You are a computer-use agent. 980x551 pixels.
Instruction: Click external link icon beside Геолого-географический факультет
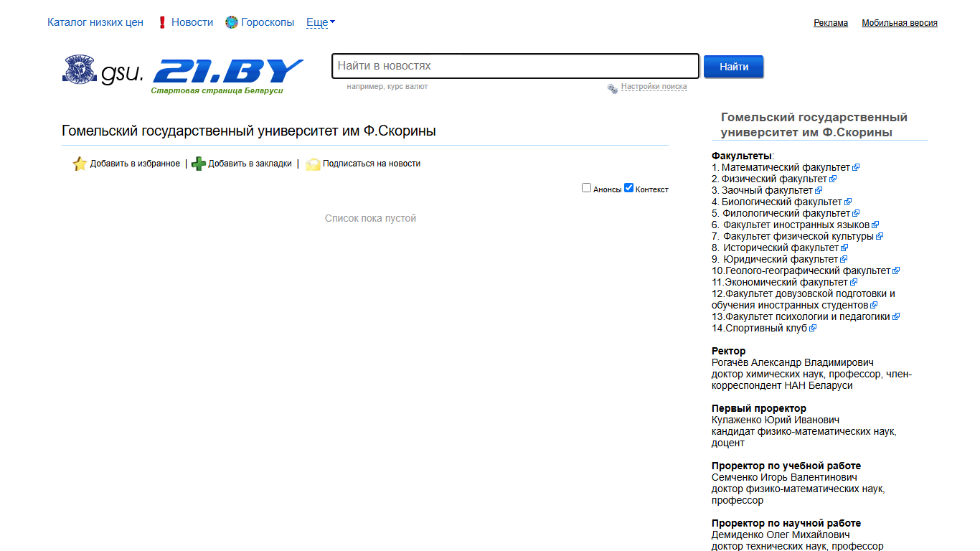896,270
